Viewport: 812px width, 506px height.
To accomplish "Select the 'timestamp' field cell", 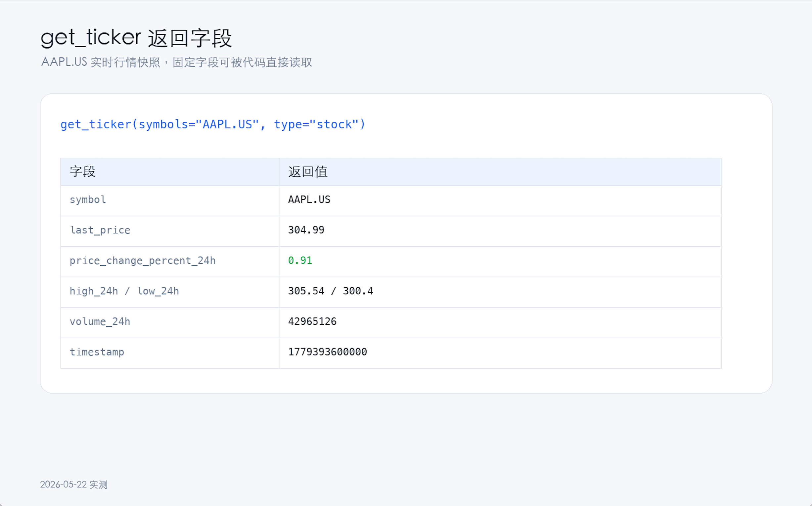I will (x=170, y=353).
